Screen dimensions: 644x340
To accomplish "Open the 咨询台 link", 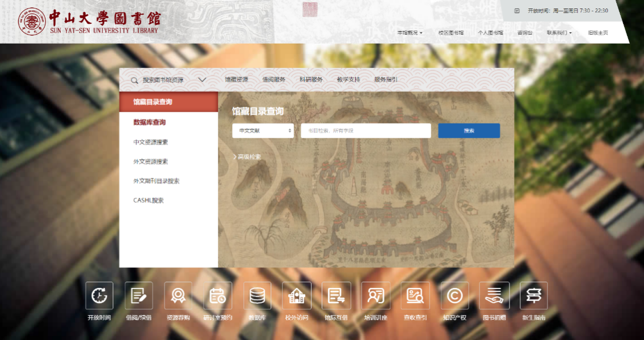I will click(x=525, y=33).
